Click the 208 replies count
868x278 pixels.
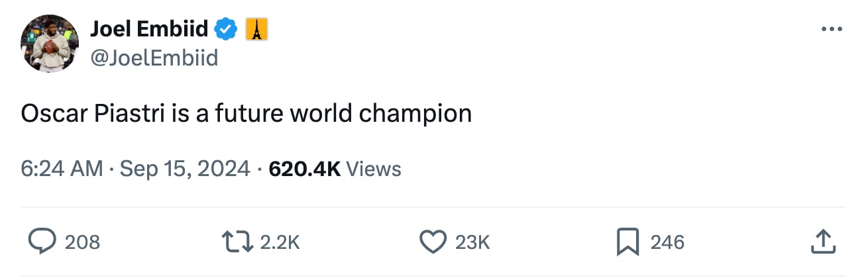82,242
